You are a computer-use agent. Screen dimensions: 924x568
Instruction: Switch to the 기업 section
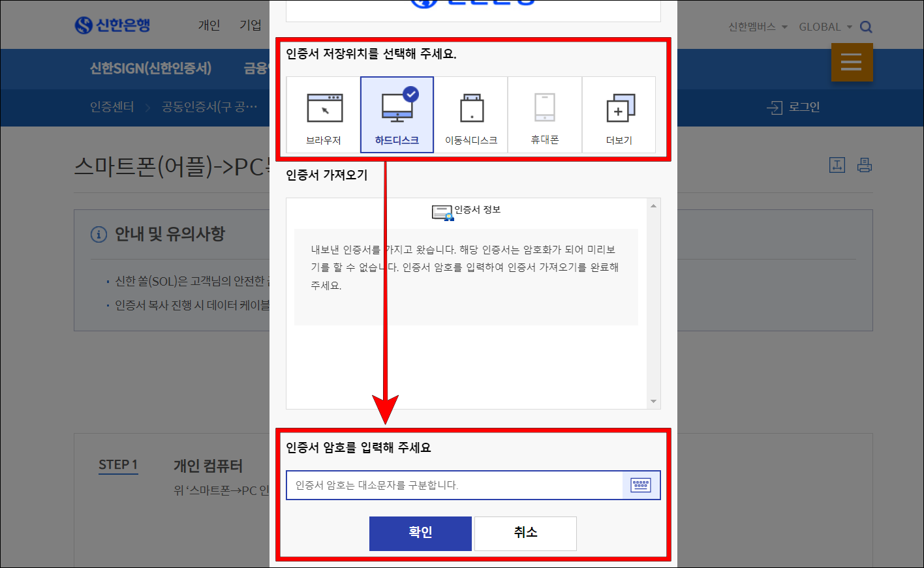(x=251, y=25)
